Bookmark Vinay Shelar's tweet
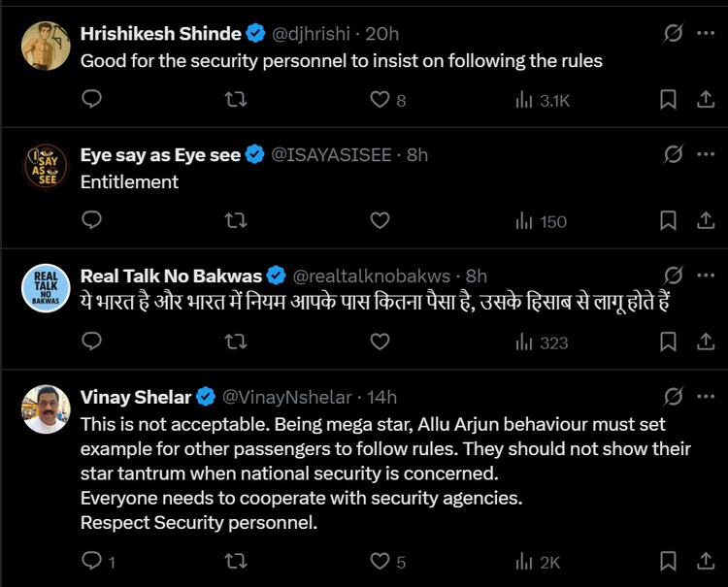This screenshot has width=728, height=587. (x=668, y=561)
